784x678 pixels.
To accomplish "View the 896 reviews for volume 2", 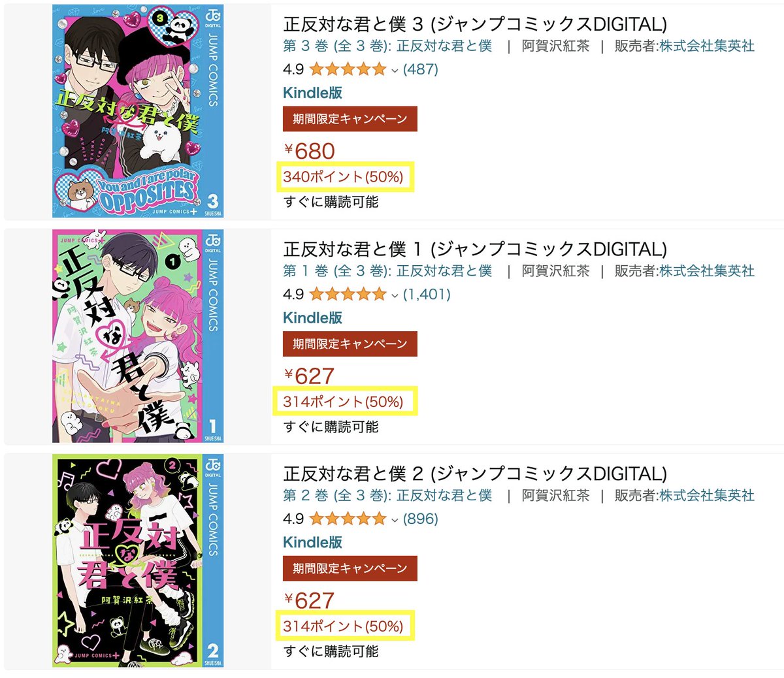I will (421, 519).
